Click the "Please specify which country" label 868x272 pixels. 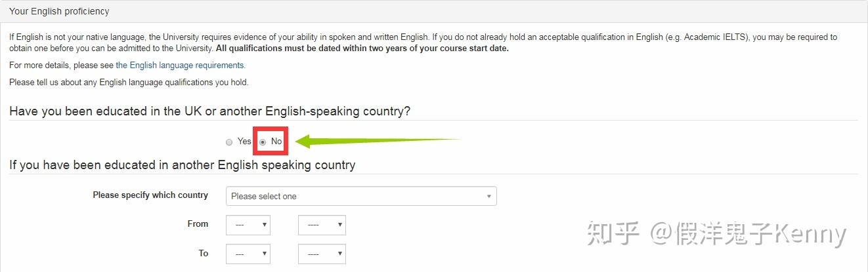tap(150, 195)
